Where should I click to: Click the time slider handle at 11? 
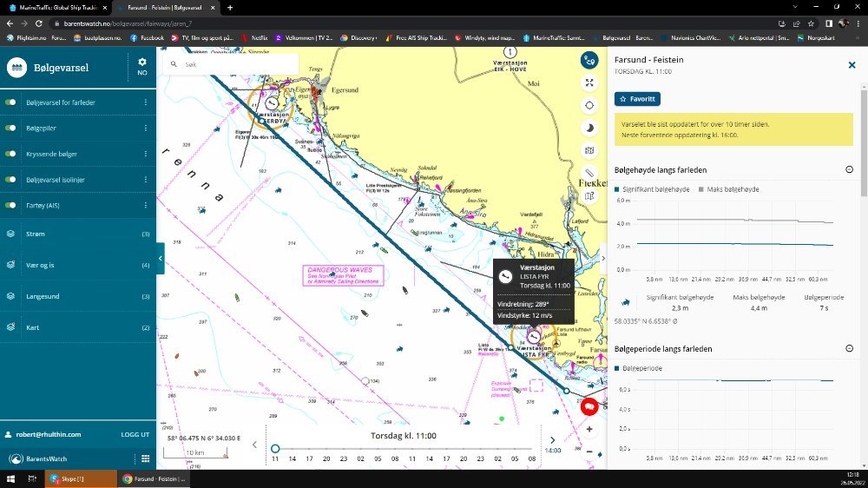click(x=275, y=448)
